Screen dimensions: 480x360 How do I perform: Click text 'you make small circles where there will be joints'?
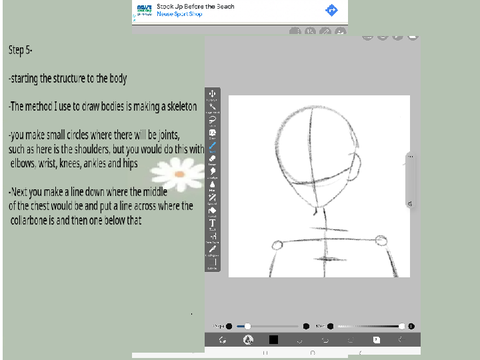(94, 135)
